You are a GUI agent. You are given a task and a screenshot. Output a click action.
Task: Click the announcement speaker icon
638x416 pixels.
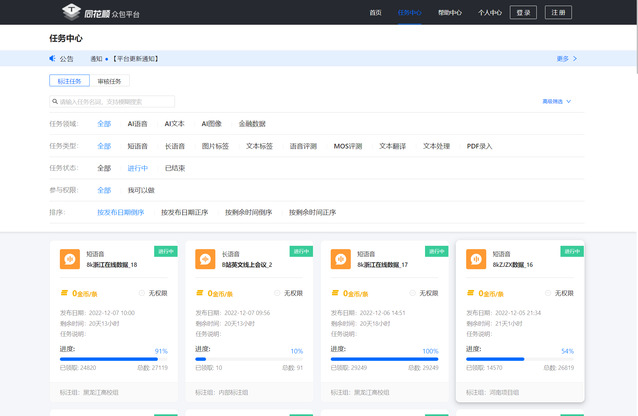tap(54, 59)
